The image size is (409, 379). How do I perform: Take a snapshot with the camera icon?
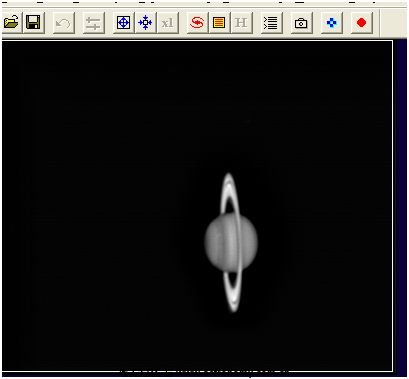pos(301,23)
